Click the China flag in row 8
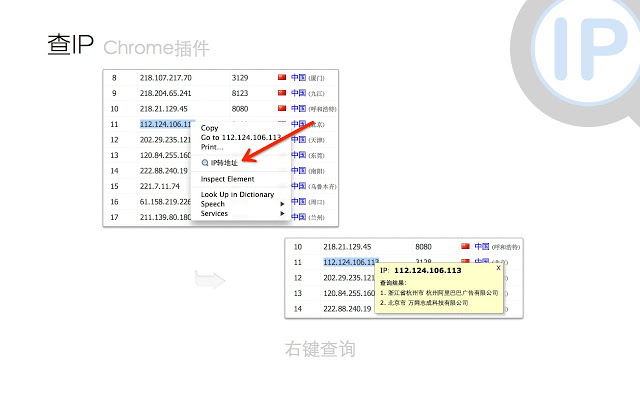Image resolution: width=640 pixels, height=400 pixels. (x=282, y=77)
